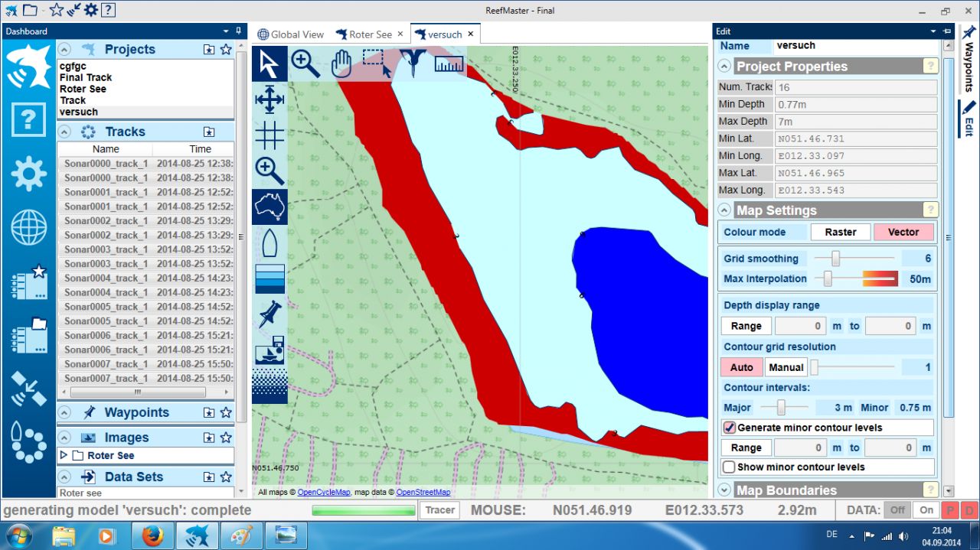The width and height of the screenshot is (980, 550).
Task: Switch colour mode to Raster
Action: tap(840, 232)
